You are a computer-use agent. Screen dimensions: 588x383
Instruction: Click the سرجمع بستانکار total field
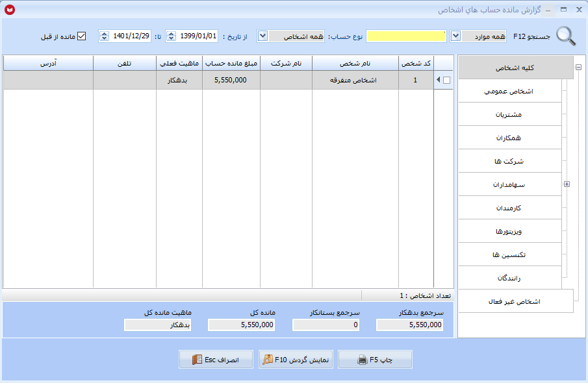pyautogui.click(x=326, y=325)
